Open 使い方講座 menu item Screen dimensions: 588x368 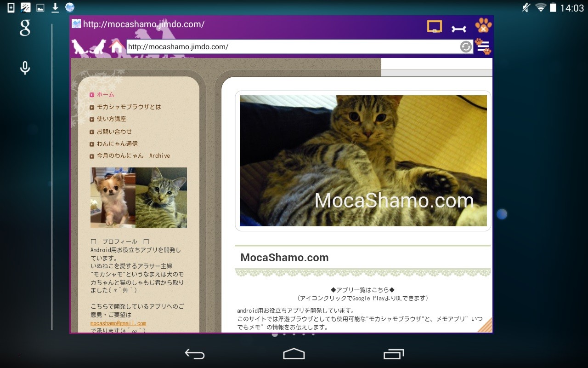[111, 119]
